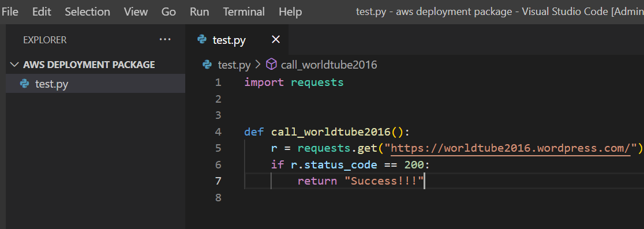Click line number 4 in the gutter
Screen dimensions: 644x229
218,132
